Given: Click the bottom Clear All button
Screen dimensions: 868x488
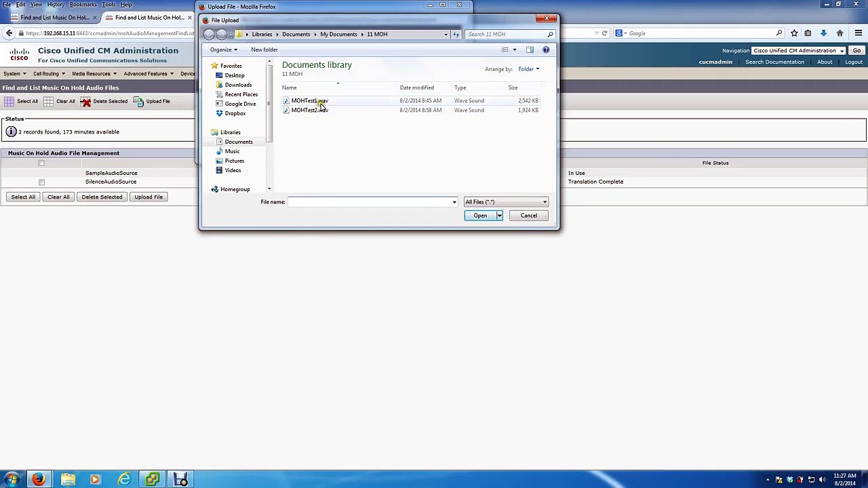Looking at the screenshot, I should 58,197.
